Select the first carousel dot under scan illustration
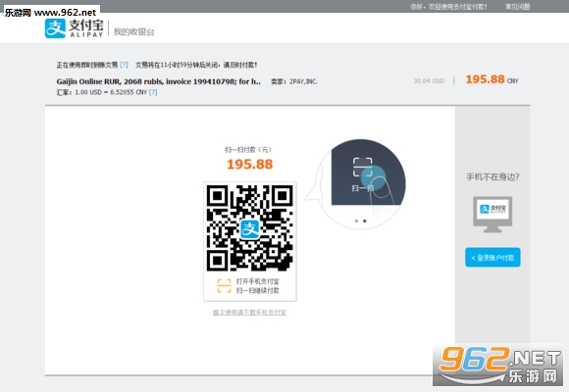The image size is (569, 392). click(x=356, y=220)
